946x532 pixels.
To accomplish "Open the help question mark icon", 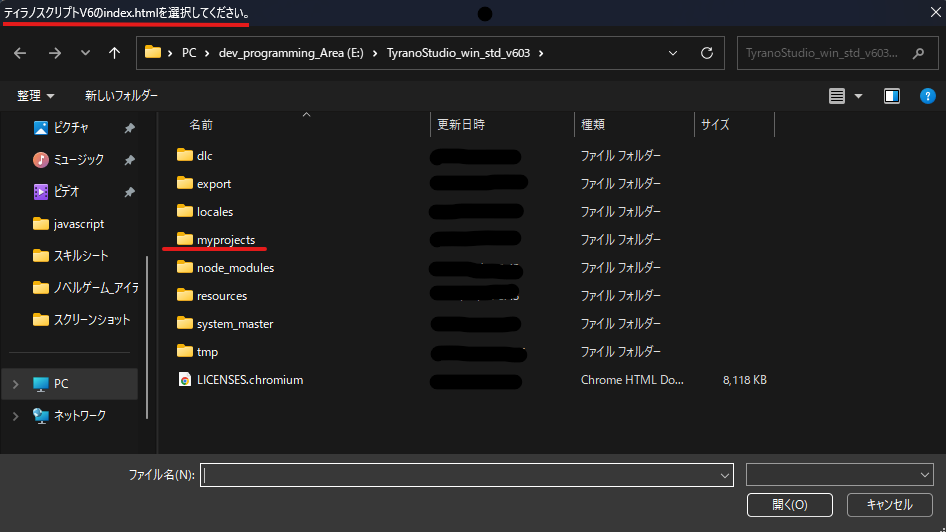I will click(x=926, y=96).
